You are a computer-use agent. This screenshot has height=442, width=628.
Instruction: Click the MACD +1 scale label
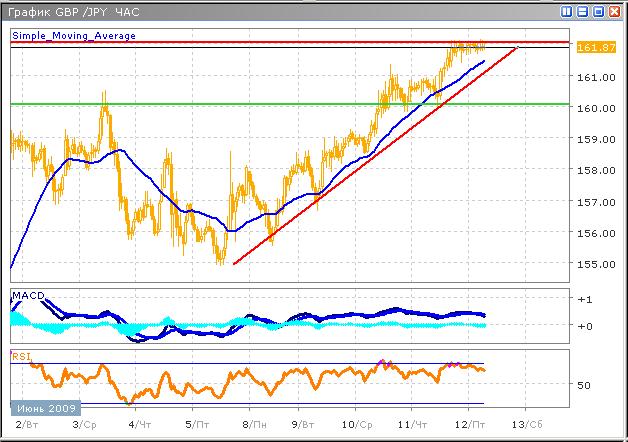coord(588,300)
